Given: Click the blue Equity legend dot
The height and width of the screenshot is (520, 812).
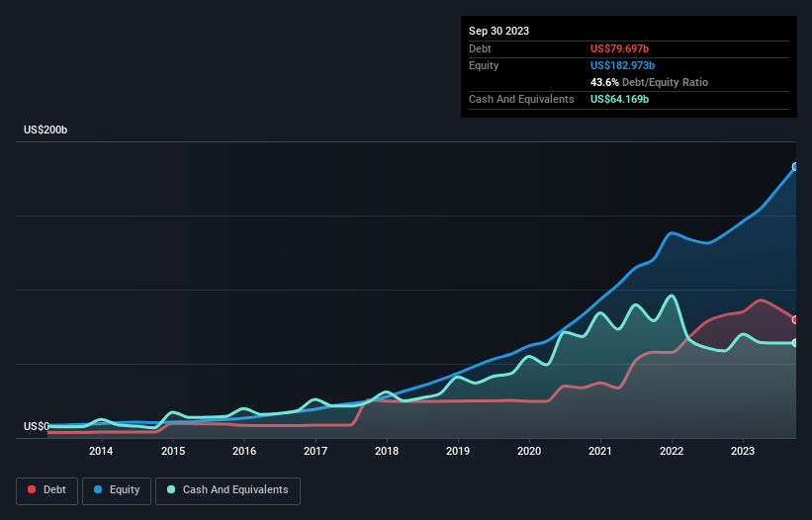Looking at the screenshot, I should [98, 489].
